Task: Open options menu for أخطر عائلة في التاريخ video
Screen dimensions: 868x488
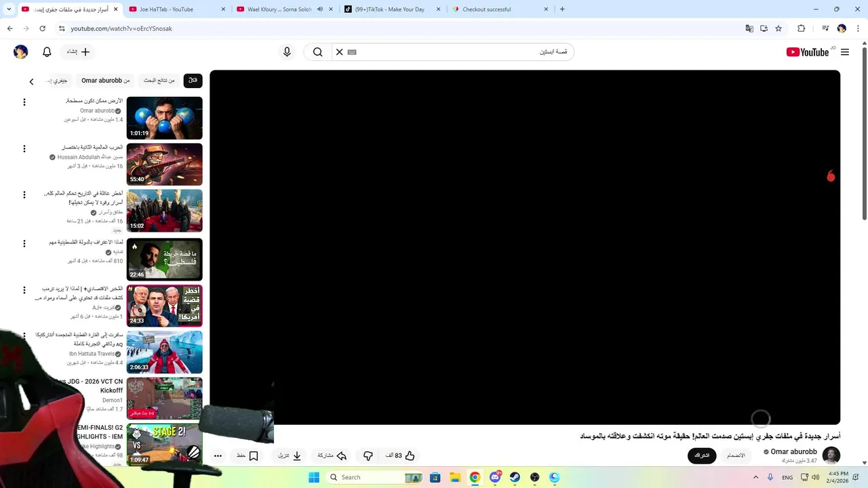Action: (24, 195)
